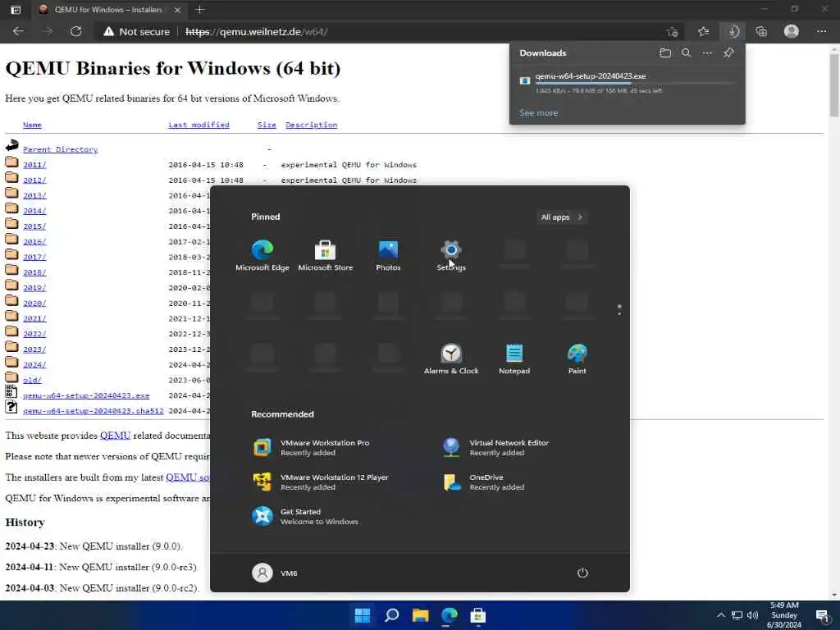The image size is (840, 630).
Task: Sort listing by Last modified
Action: [x=199, y=125]
